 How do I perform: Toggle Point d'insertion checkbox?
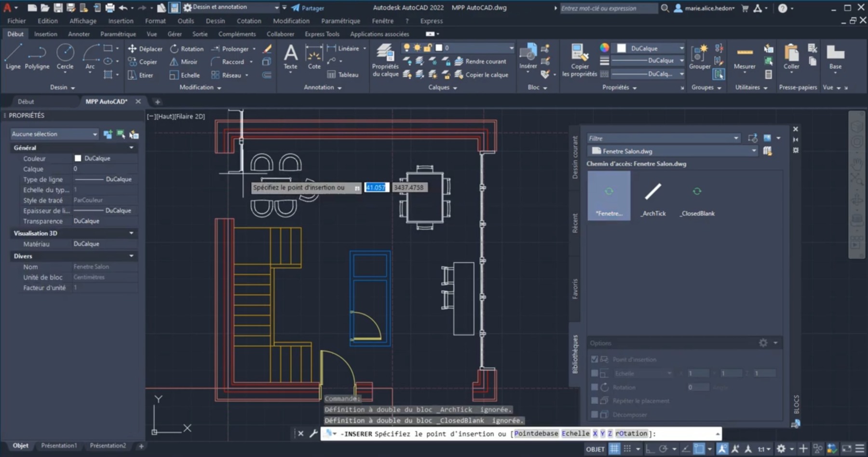coord(595,359)
